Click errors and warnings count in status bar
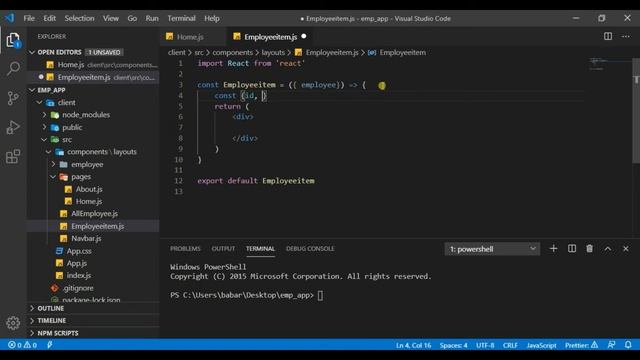 [22, 345]
